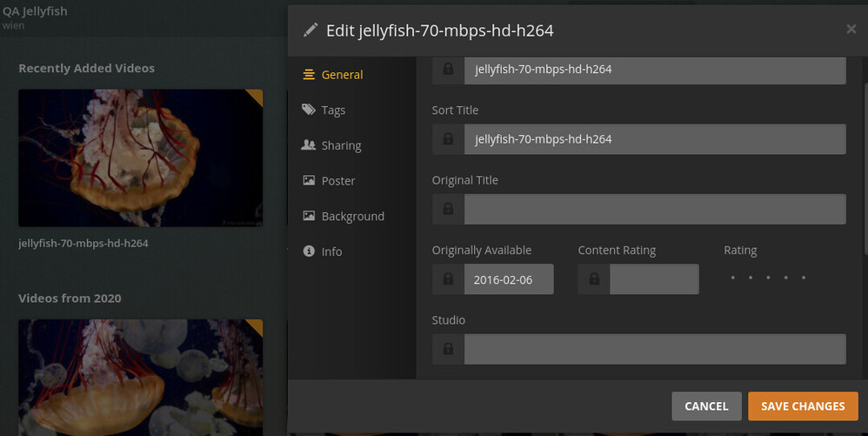868x436 pixels.
Task: Click the Content Rating label
Action: point(617,251)
